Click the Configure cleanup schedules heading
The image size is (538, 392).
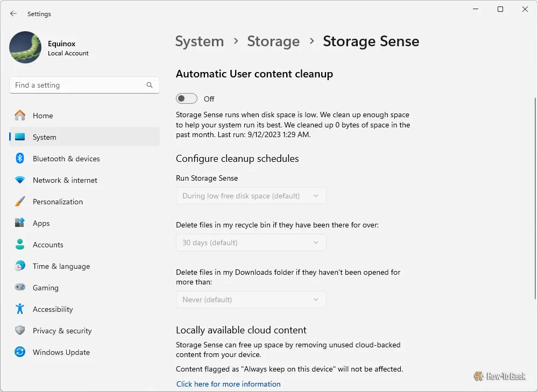coord(237,159)
